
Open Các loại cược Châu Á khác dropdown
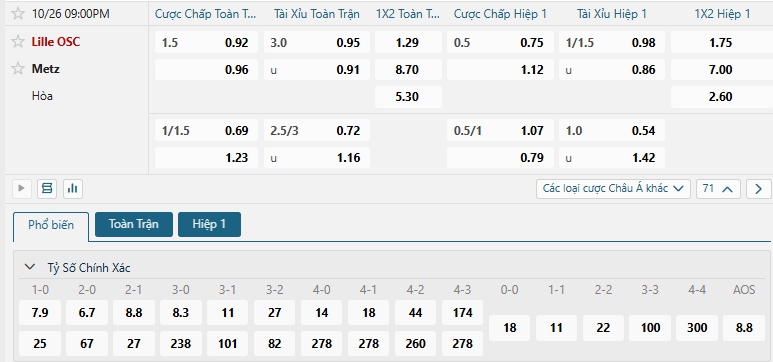pyautogui.click(x=613, y=188)
